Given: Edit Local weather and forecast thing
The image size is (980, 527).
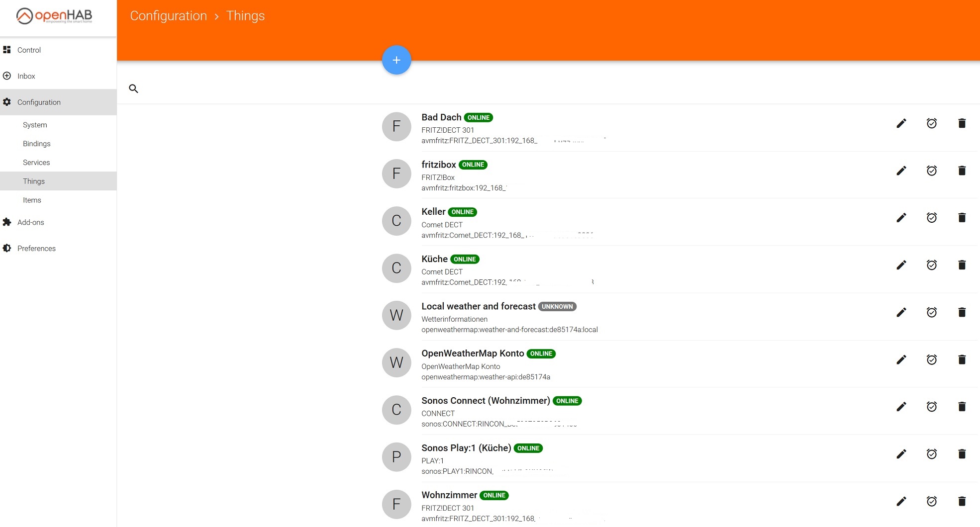Looking at the screenshot, I should pos(901,312).
